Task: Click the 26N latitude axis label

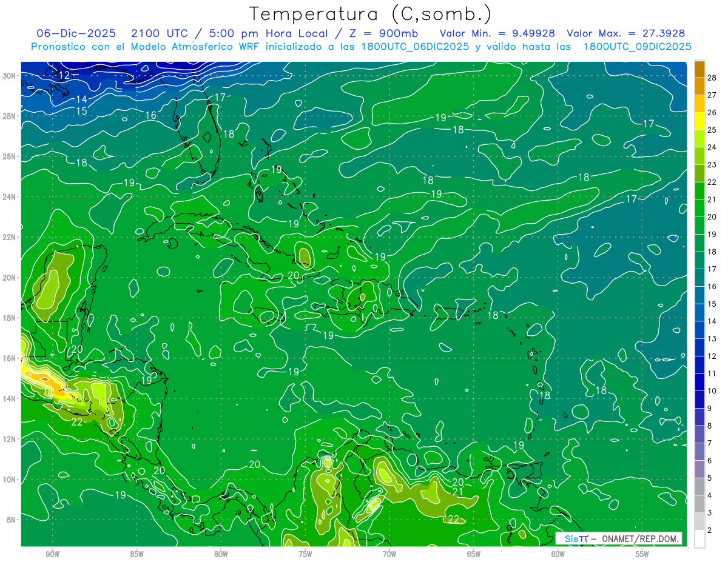Action: click(x=9, y=156)
